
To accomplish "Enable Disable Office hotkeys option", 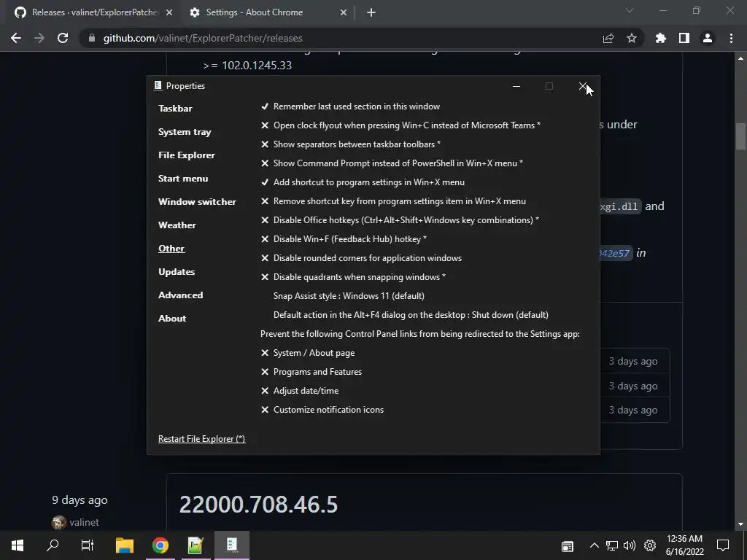I will tap(400, 220).
